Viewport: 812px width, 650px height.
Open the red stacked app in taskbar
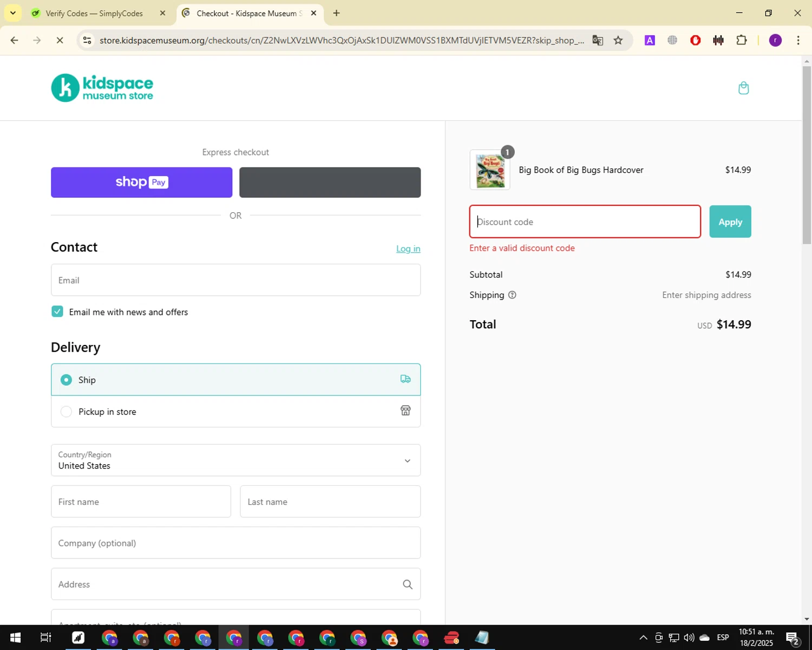[x=451, y=638]
